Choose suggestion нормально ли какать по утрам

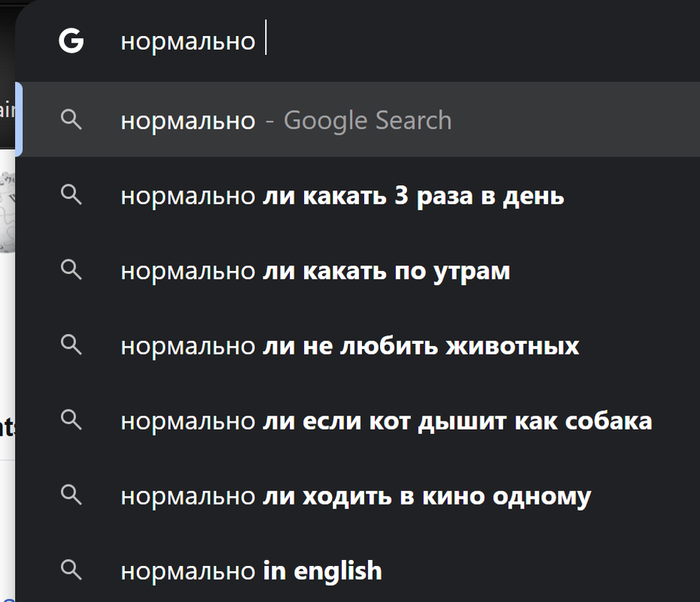pos(358,270)
